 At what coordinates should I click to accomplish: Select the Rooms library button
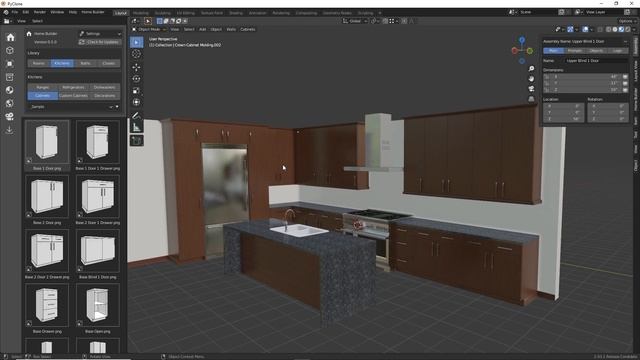point(39,63)
